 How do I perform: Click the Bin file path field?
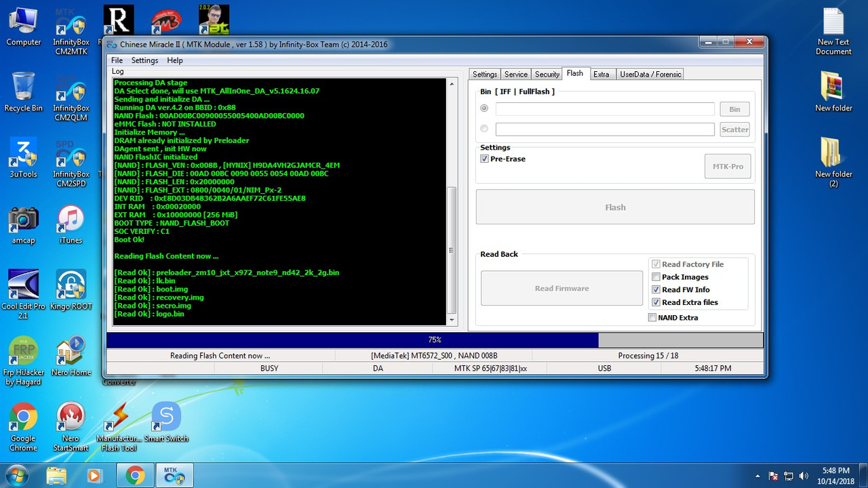[x=605, y=109]
